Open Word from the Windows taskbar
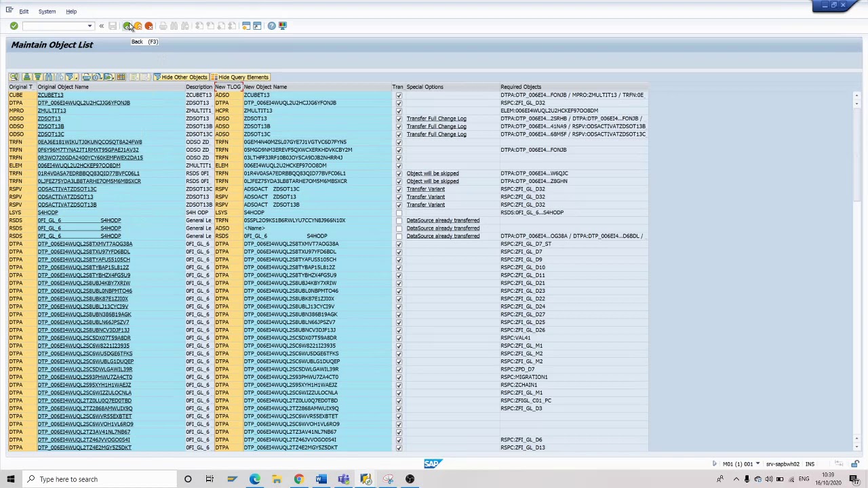 point(321,479)
